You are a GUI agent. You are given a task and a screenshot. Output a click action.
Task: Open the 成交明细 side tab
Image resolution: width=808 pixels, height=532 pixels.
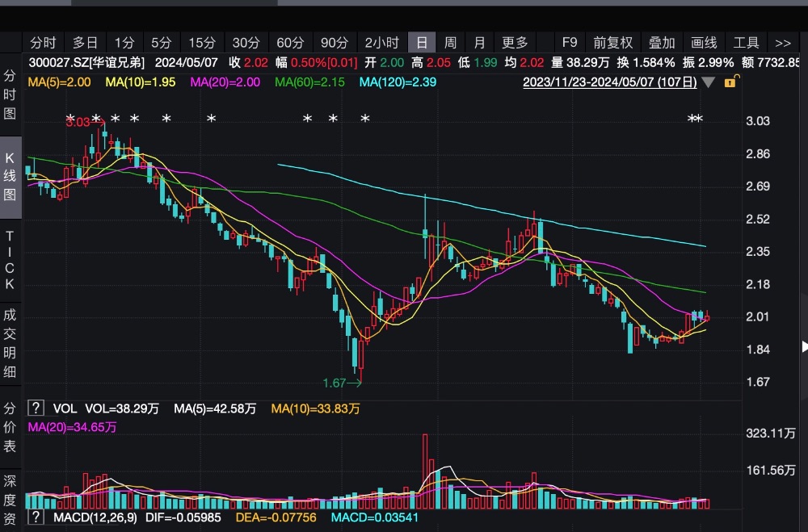click(11, 342)
